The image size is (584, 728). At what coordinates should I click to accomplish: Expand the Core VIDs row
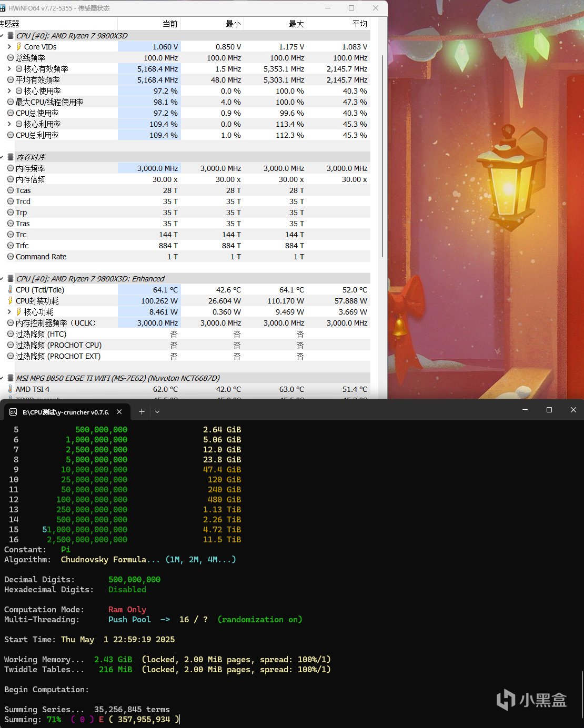pyautogui.click(x=9, y=47)
